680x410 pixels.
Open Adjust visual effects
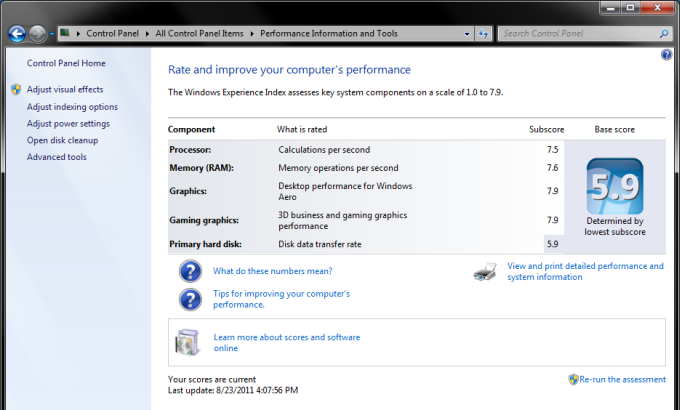(65, 89)
